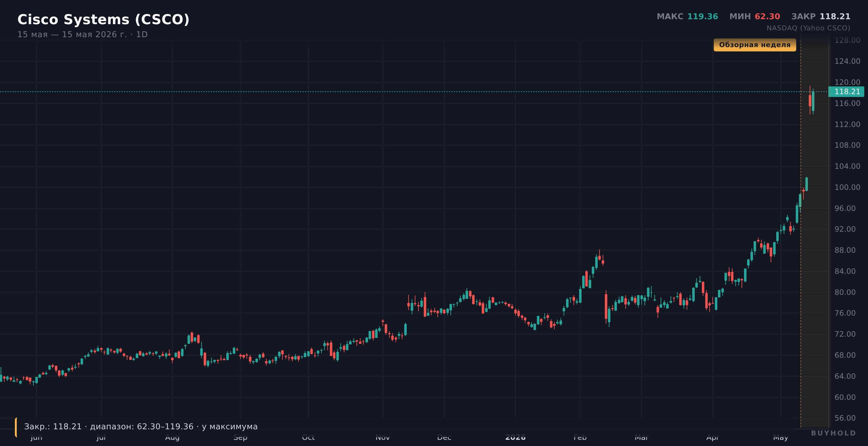
Task: Click the 124.00 price axis label
Action: pos(847,61)
